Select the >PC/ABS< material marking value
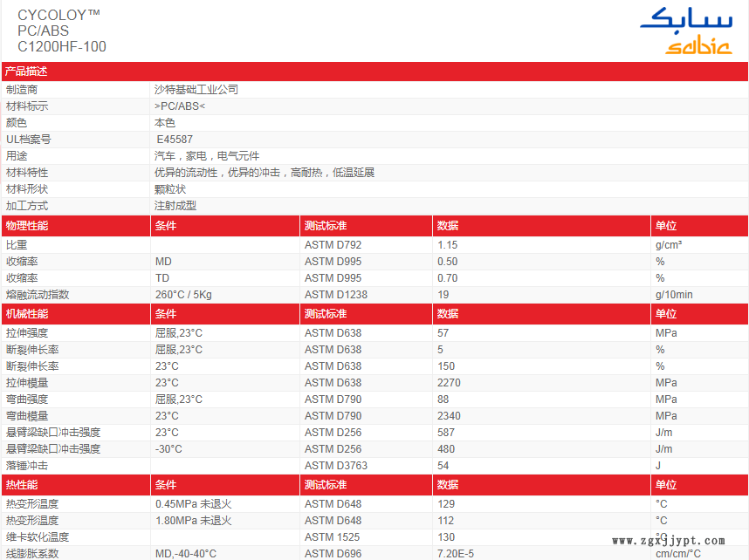Viewport: 749px width, 560px height. click(x=180, y=106)
